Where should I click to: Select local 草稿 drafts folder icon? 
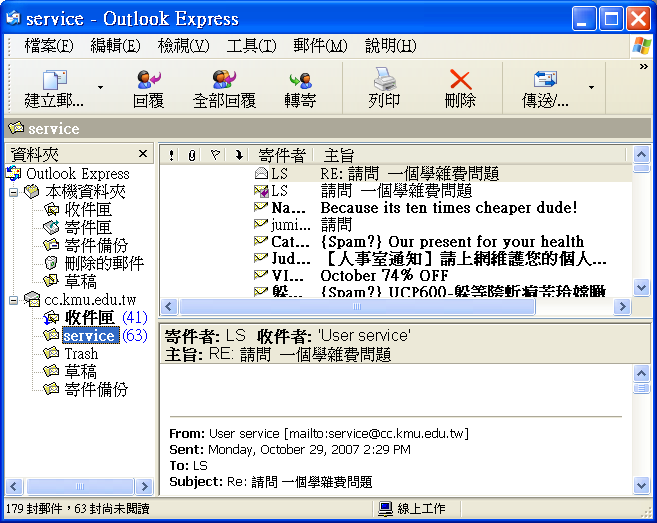(x=51, y=281)
